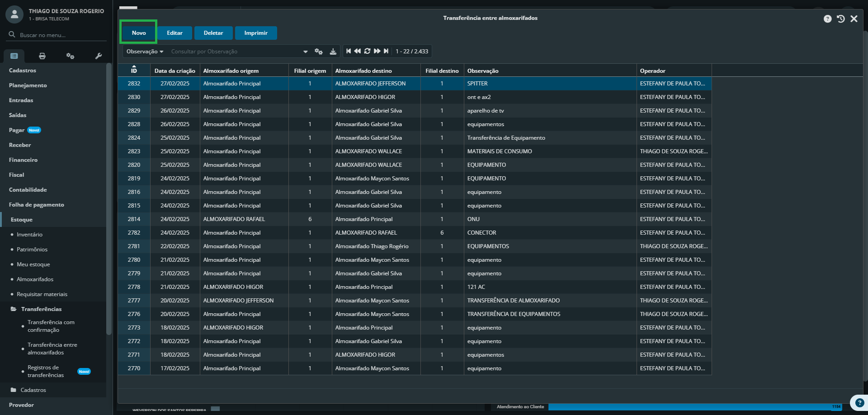Jump to the first page of results
The height and width of the screenshot is (415, 868).
pos(349,51)
